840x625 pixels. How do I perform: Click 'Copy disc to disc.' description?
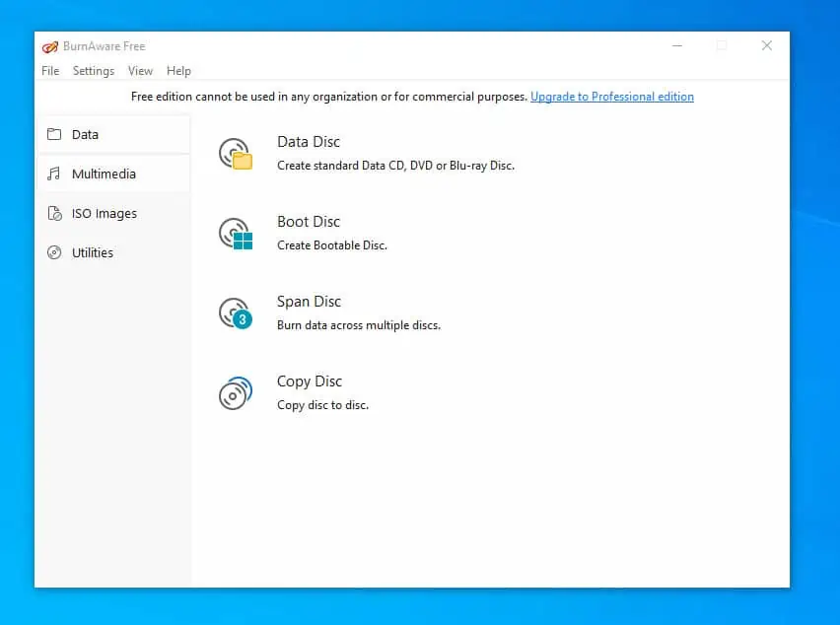point(323,405)
